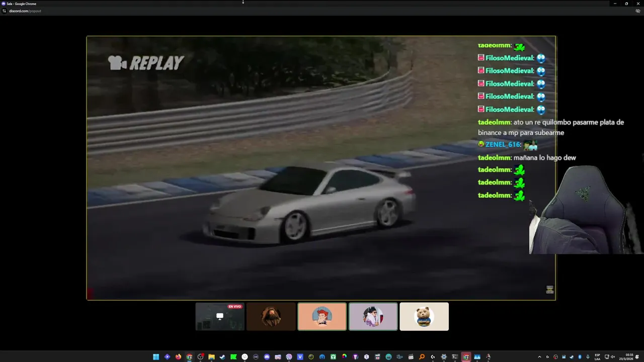644x362 pixels.
Task: Click the highlighted Chrome window taskbar icon
Action: point(466,357)
